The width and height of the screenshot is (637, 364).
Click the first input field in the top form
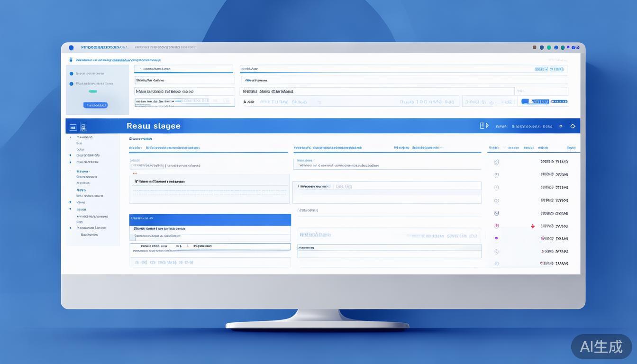[184, 69]
